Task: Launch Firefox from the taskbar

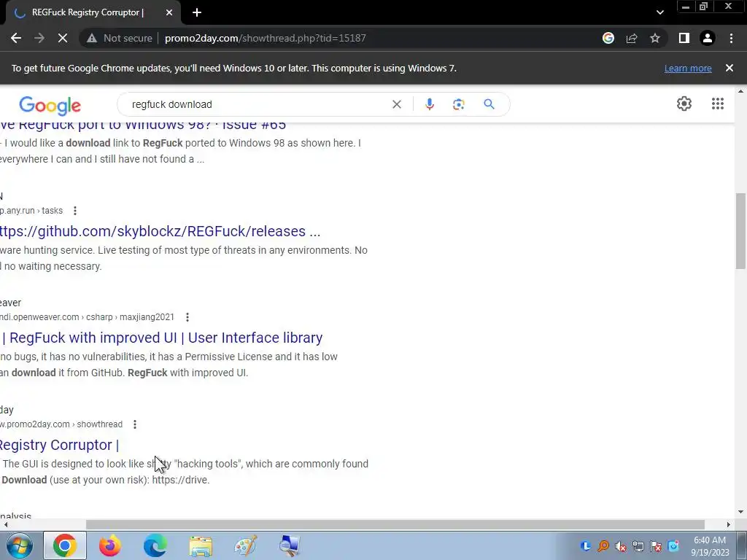Action: pos(110,545)
